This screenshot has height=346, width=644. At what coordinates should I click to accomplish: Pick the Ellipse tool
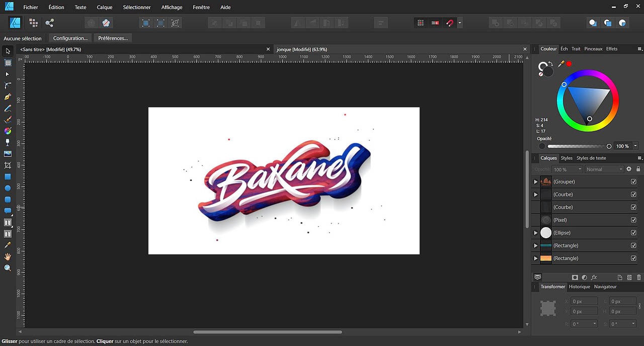pos(8,188)
